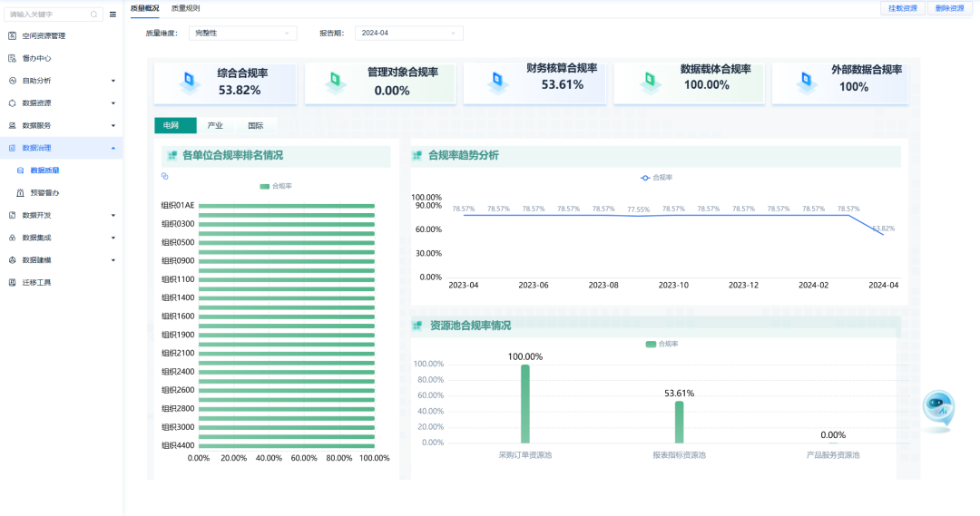This screenshot has width=980, height=516.
Task: Click the 数据载体合规率 card icon
Action: click(x=650, y=82)
